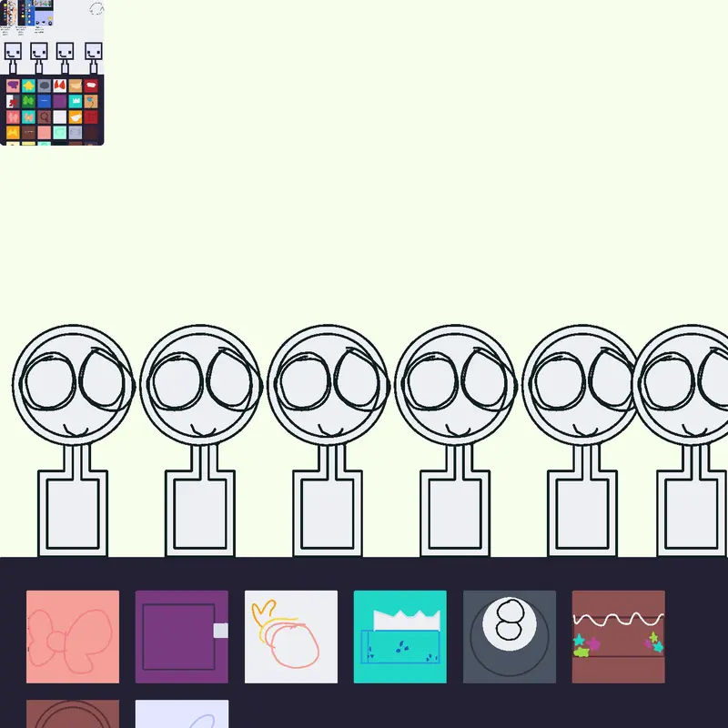Choose the tan mini icon with a blue flower
This screenshot has height=728, width=728.
click(90, 101)
